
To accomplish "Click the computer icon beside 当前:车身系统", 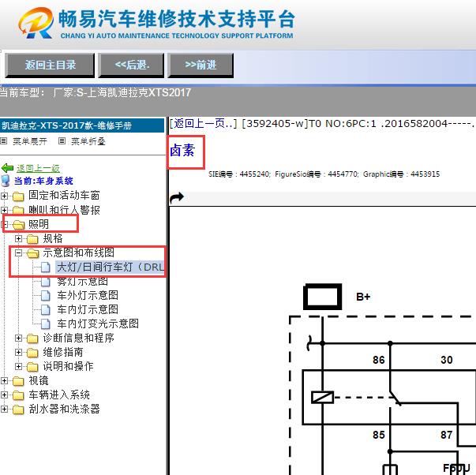I will [6, 181].
